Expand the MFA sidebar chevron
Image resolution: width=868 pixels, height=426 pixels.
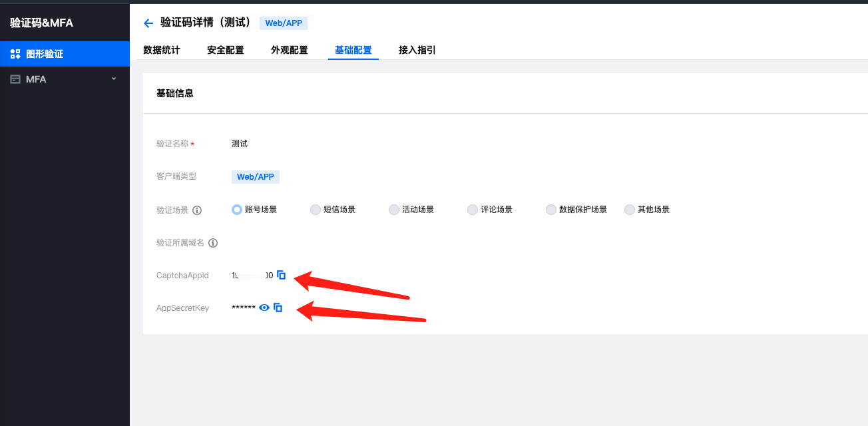tap(113, 79)
